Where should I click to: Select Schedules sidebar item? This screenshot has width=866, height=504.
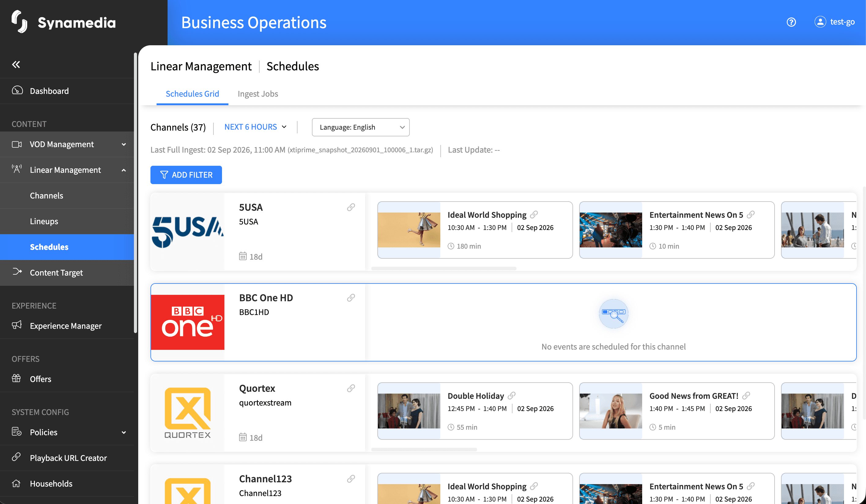[67, 247]
